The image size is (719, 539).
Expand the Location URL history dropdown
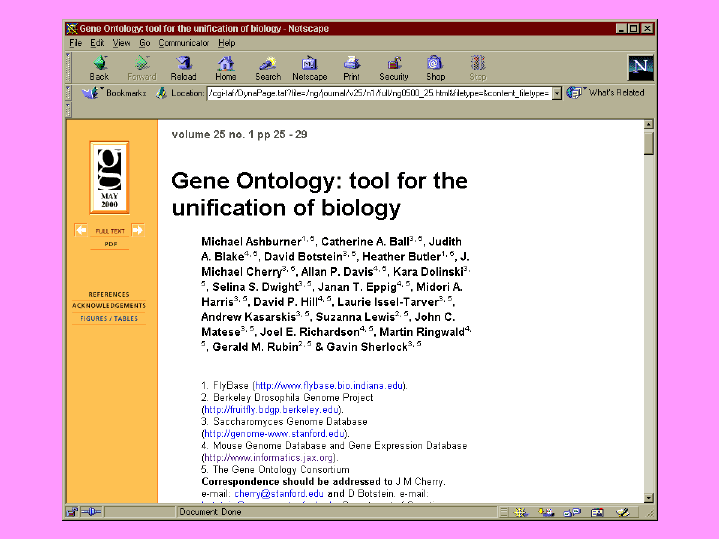[x=556, y=93]
